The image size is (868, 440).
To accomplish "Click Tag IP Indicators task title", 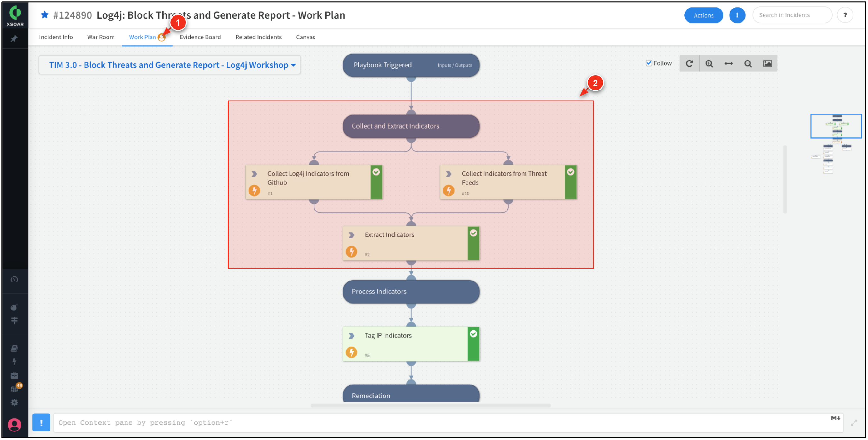I will [x=388, y=335].
